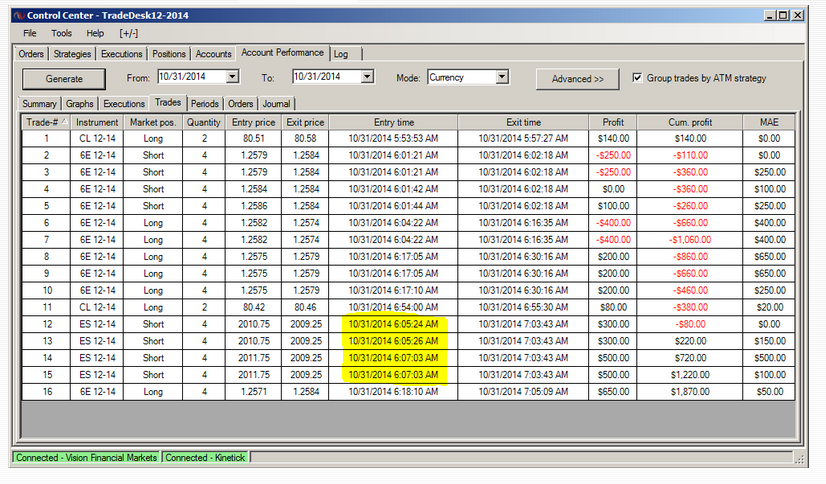Sort by Market pos. column header

click(153, 122)
